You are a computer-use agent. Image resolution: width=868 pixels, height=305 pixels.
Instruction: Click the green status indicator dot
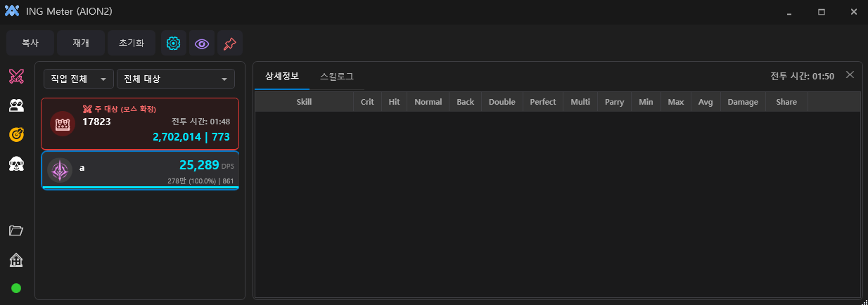17,288
